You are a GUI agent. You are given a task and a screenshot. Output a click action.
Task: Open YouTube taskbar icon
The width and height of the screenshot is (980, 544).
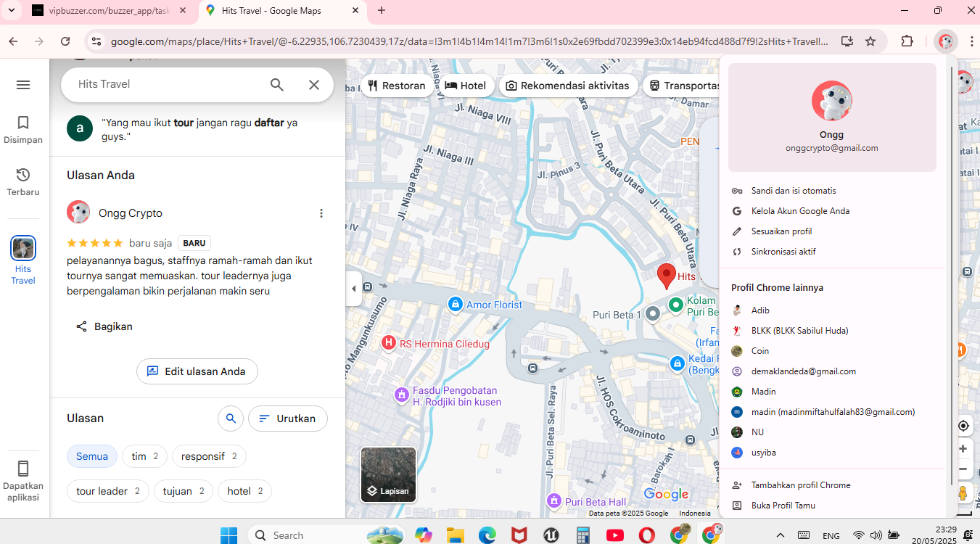tap(614, 535)
